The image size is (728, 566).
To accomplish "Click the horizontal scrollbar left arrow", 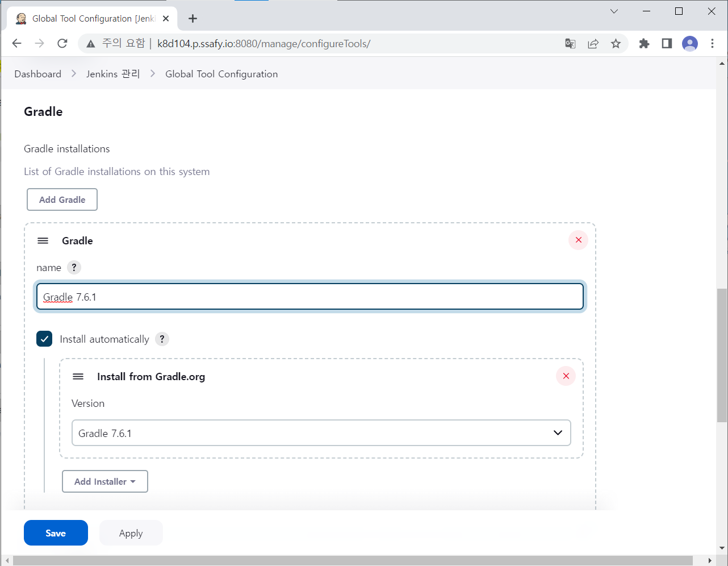I will click(x=7, y=561).
